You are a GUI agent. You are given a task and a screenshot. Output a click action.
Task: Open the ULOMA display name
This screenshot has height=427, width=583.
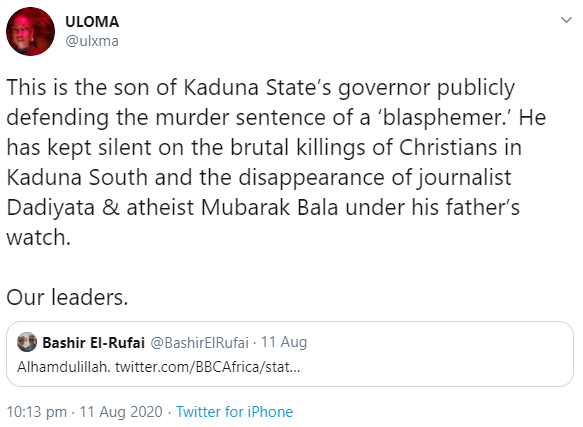92,22
